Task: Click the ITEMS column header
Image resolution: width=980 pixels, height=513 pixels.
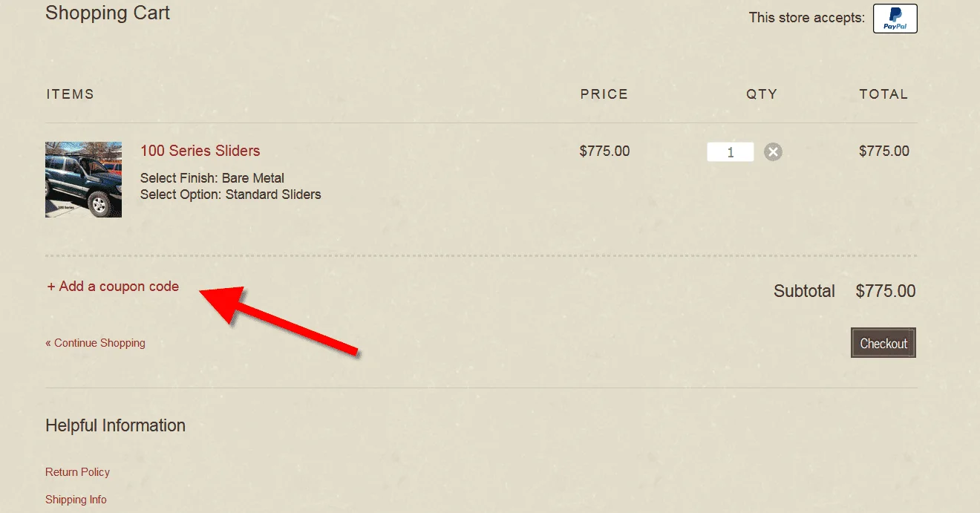Action: pos(71,94)
